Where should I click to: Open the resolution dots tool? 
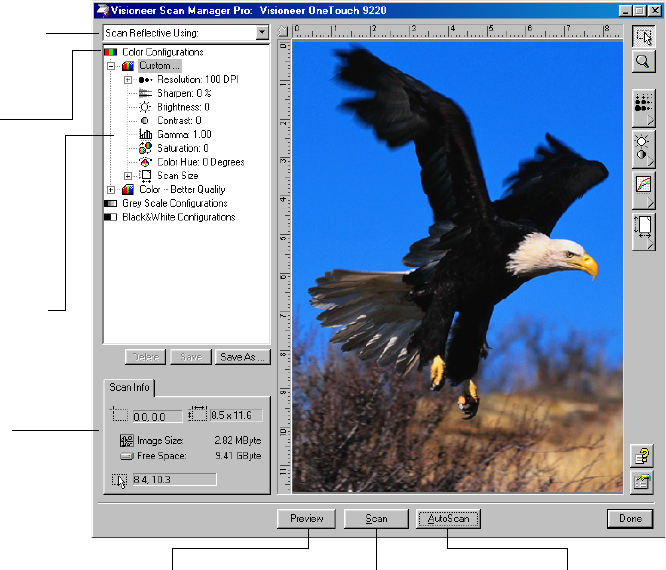click(643, 104)
